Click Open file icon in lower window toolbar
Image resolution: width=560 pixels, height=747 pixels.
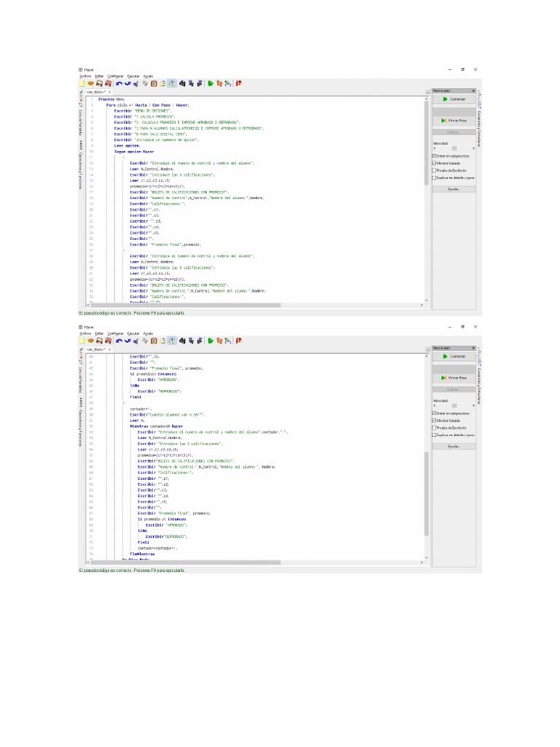pos(91,341)
